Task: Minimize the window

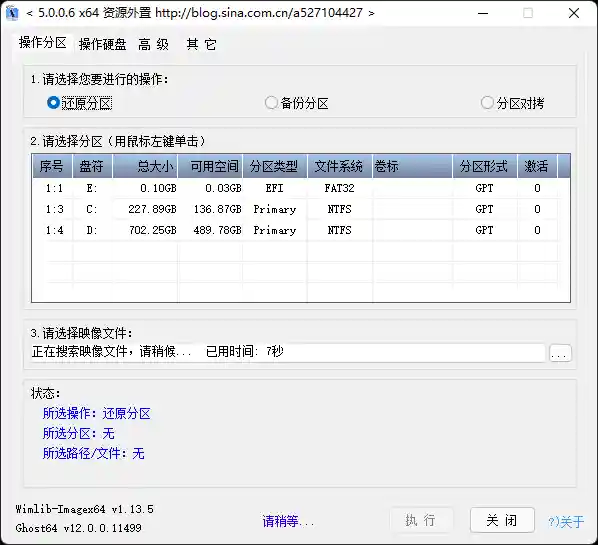Action: point(483,13)
